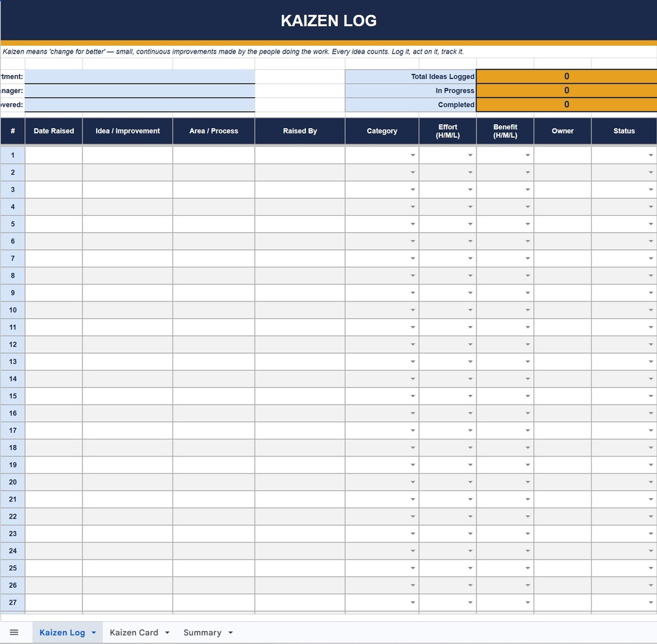Open Category dropdown in row 5

pos(413,224)
